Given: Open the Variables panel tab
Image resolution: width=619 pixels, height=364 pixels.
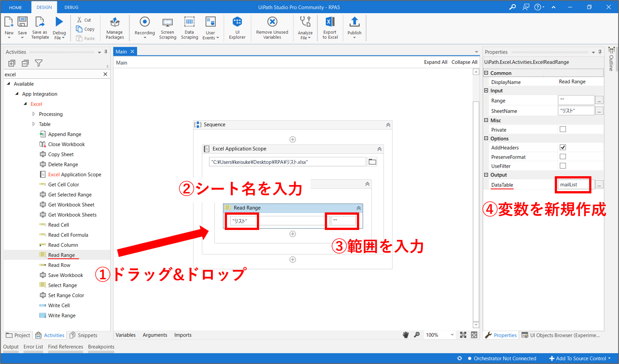Looking at the screenshot, I should [125, 335].
